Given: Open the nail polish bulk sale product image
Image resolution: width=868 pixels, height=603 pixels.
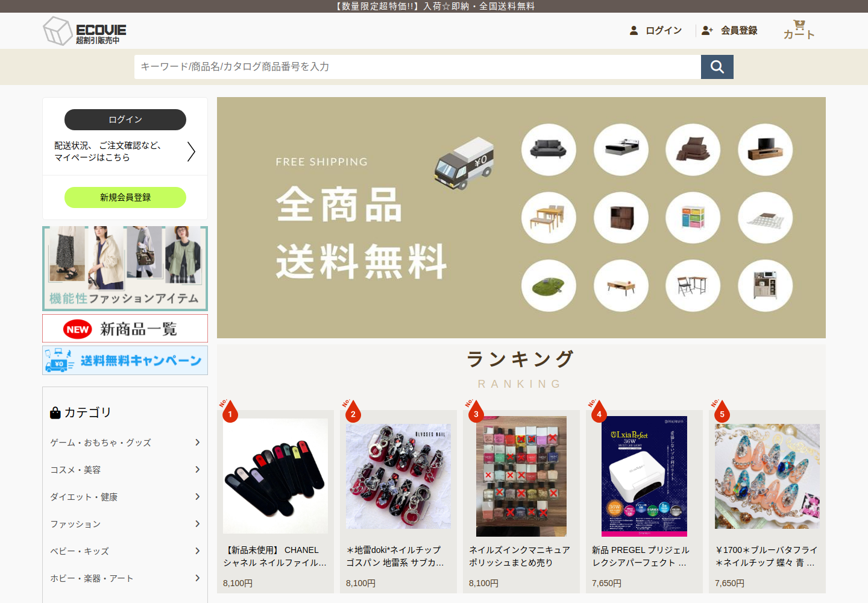Looking at the screenshot, I should click(x=521, y=476).
